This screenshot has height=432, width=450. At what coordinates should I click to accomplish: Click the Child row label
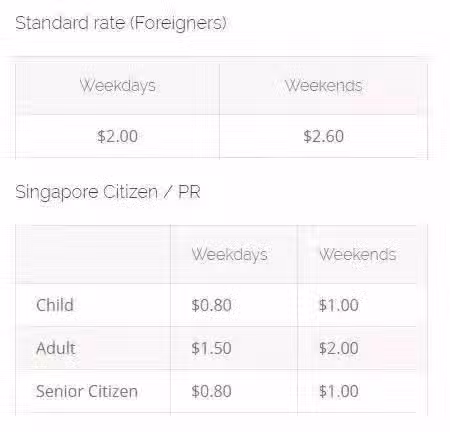55,305
